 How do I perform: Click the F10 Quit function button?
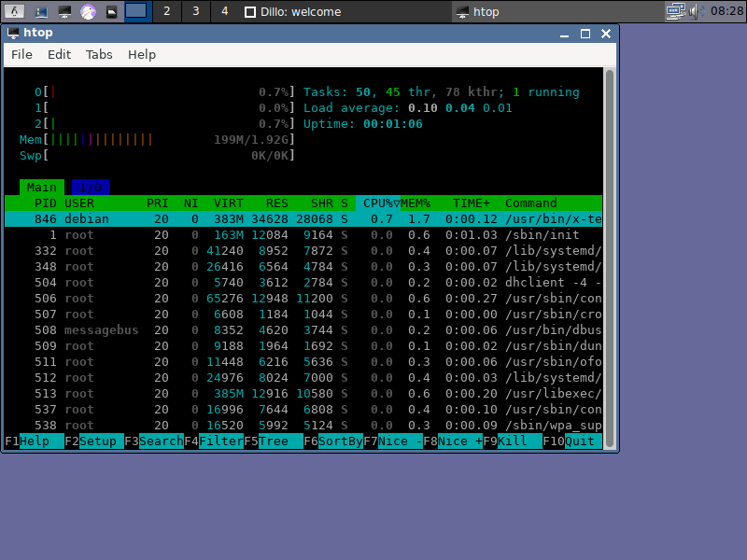coord(572,441)
